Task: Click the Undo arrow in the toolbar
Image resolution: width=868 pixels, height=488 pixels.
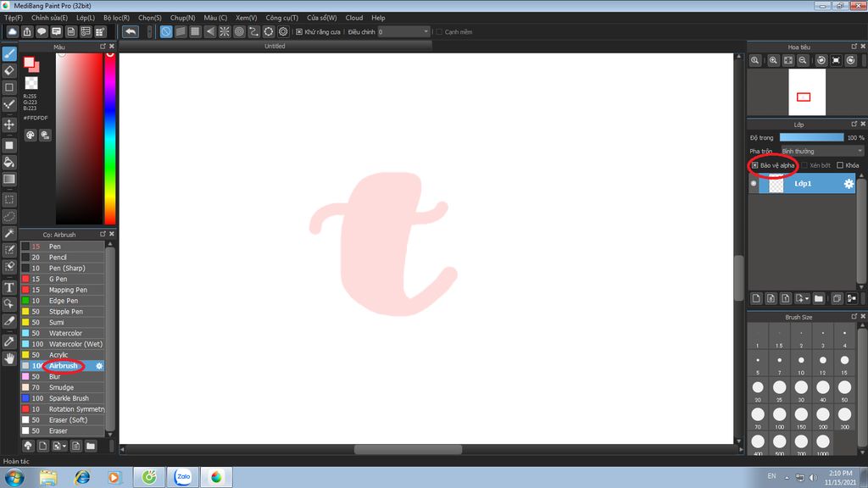Action: pos(130,31)
